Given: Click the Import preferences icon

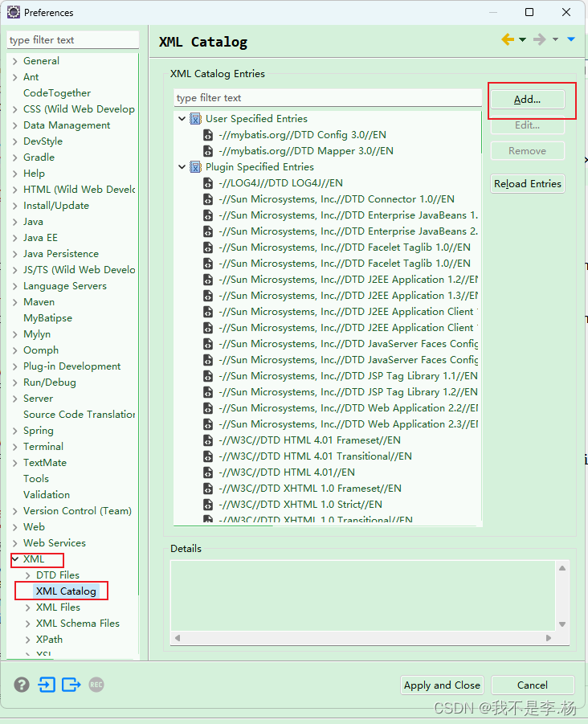Looking at the screenshot, I should tap(47, 685).
